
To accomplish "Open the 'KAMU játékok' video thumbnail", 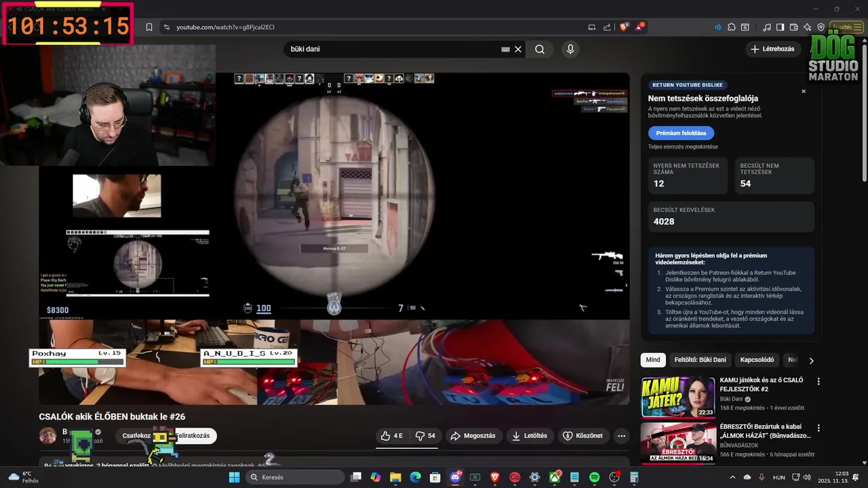I will 678,397.
